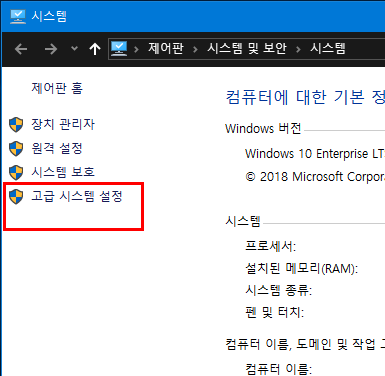Image resolution: width=385 pixels, height=376 pixels.
Task: Expand chevron after 제어판 breadcrumb
Action: 195,49
